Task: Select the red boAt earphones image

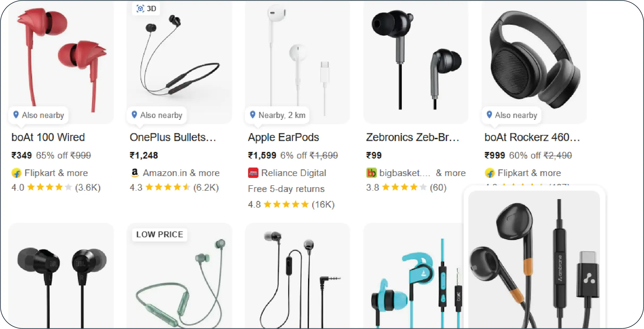Action: coord(61,62)
